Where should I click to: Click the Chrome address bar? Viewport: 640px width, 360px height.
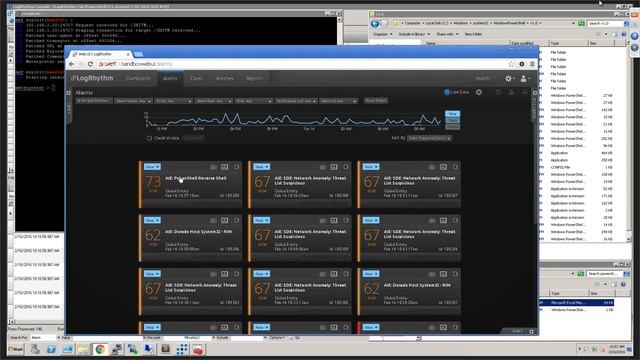(x=301, y=64)
